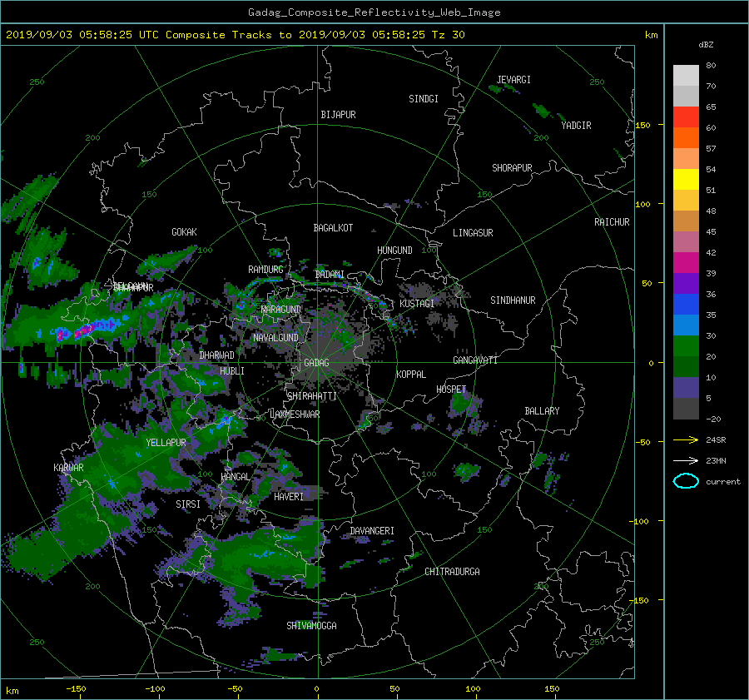Click the JEVARGI city label
Screen dimensions: 749x700
[513, 80]
